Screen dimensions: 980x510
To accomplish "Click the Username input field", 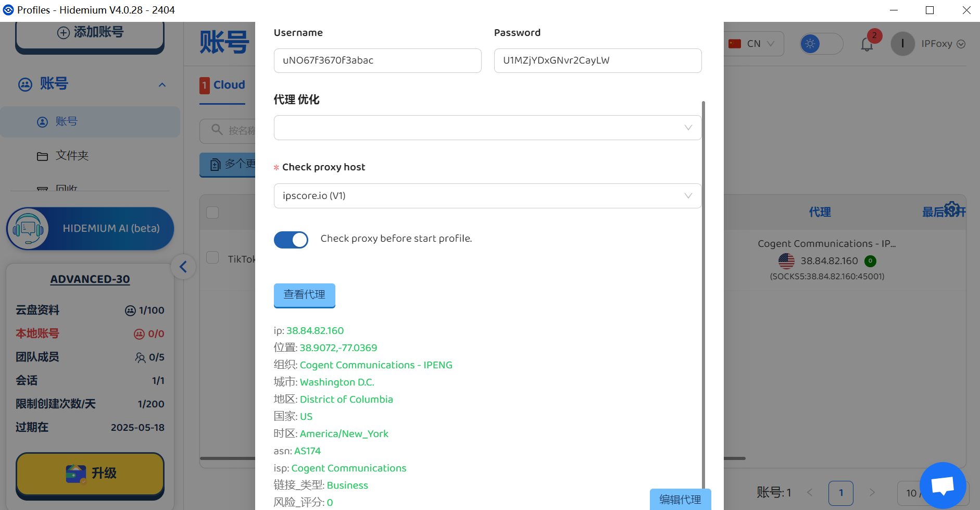I will tap(378, 60).
